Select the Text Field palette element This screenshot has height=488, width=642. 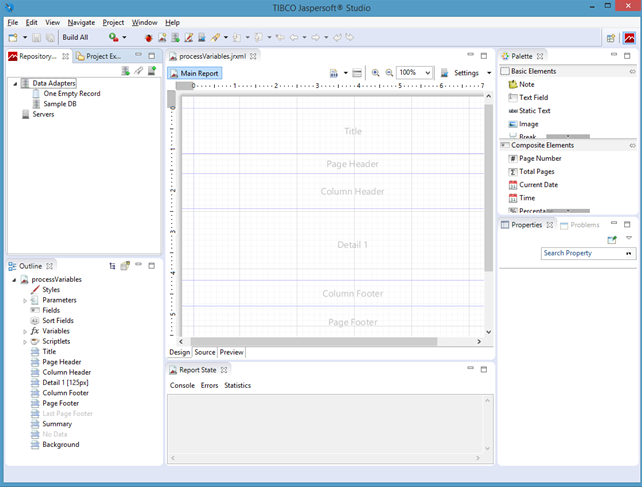coord(533,98)
